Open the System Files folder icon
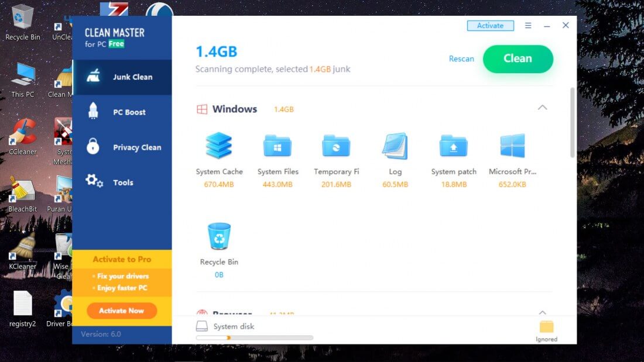This screenshot has height=362, width=644. click(x=278, y=146)
